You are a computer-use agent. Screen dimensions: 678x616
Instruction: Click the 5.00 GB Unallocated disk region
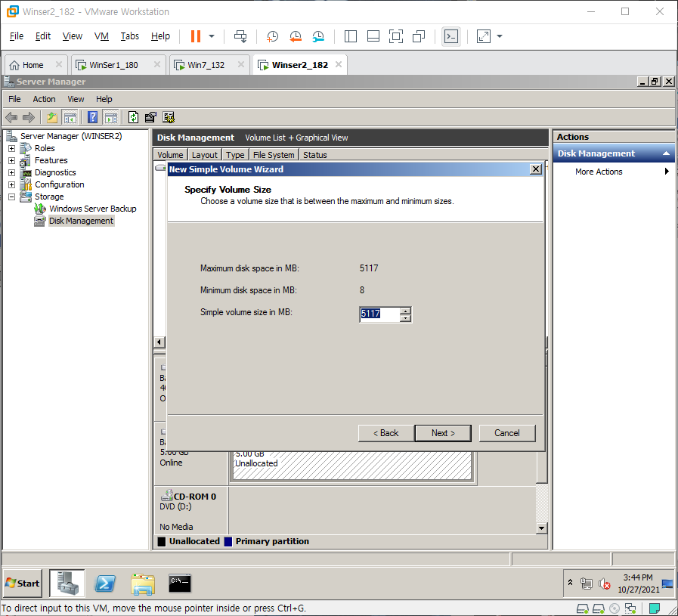coord(352,465)
